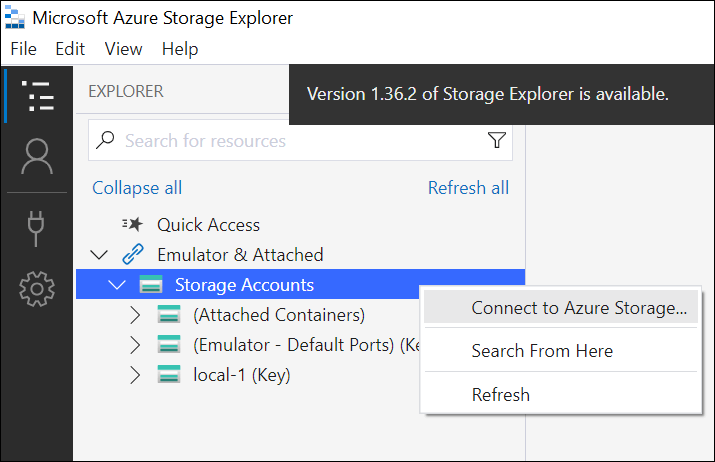
Task: Expand the (Attached Containers) node
Action: [136, 315]
